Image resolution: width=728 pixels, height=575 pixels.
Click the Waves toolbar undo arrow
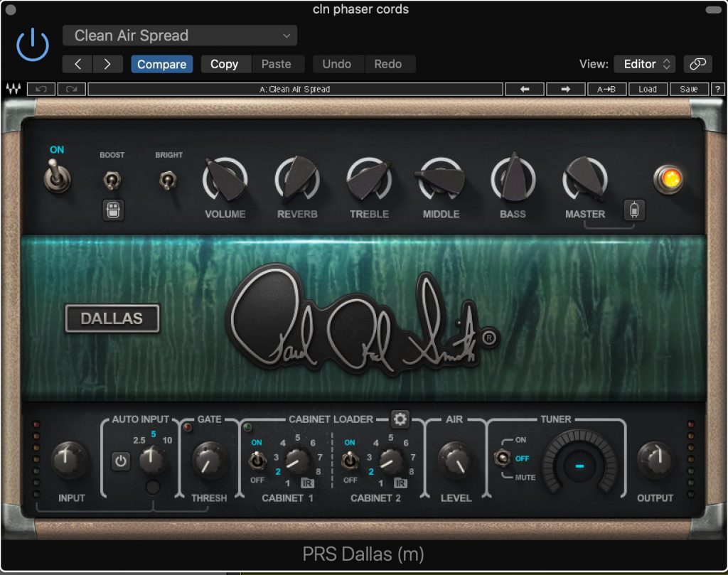[x=41, y=89]
